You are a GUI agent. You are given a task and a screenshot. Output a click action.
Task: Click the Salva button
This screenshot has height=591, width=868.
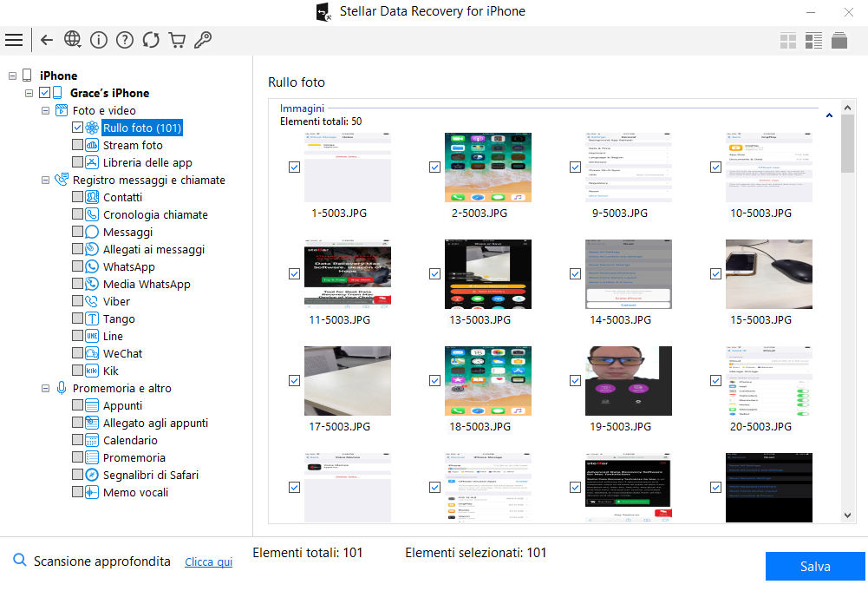point(814,566)
